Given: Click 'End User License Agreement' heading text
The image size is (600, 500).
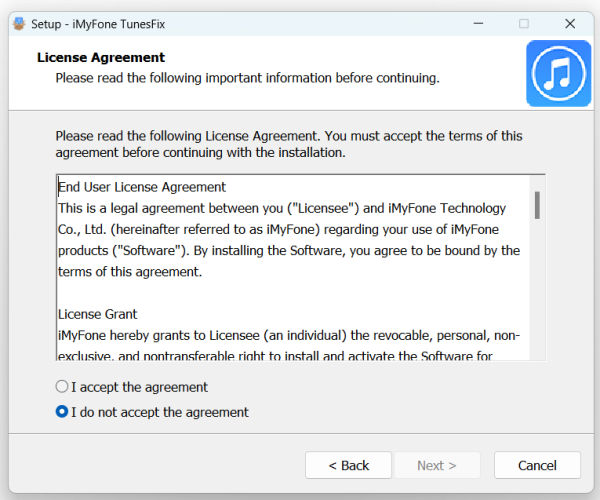Looking at the screenshot, I should pyautogui.click(x=142, y=187).
